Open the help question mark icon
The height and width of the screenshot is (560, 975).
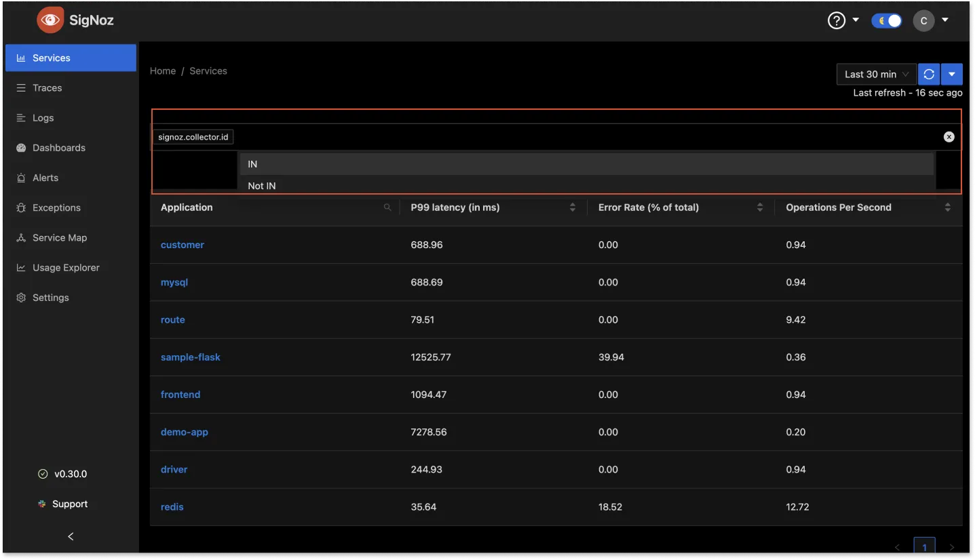point(836,20)
